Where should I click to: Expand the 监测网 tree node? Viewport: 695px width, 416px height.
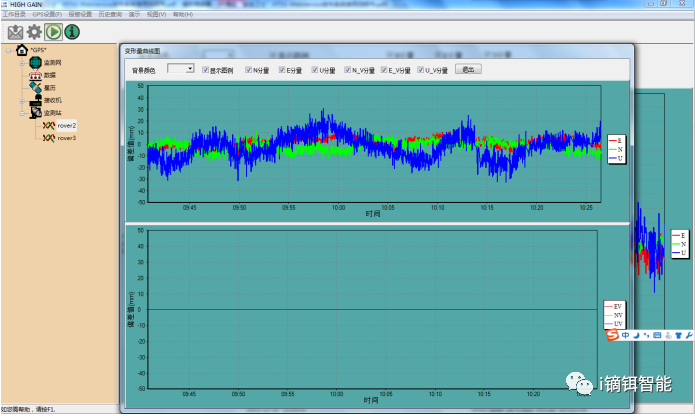(22, 62)
